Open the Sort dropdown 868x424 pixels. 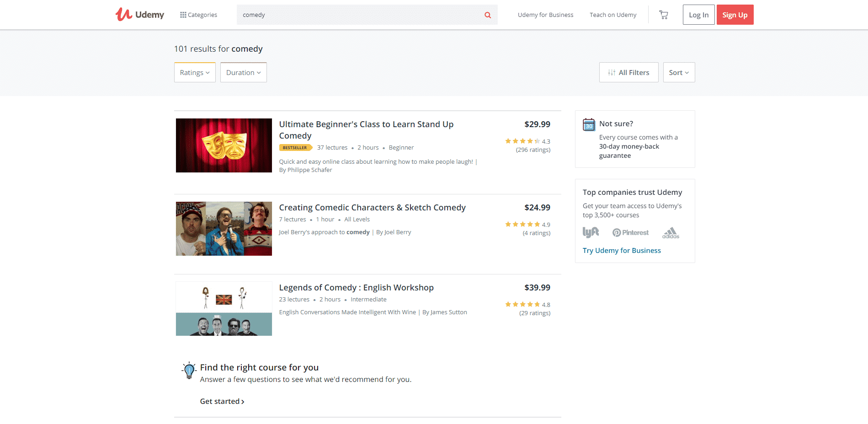679,72
